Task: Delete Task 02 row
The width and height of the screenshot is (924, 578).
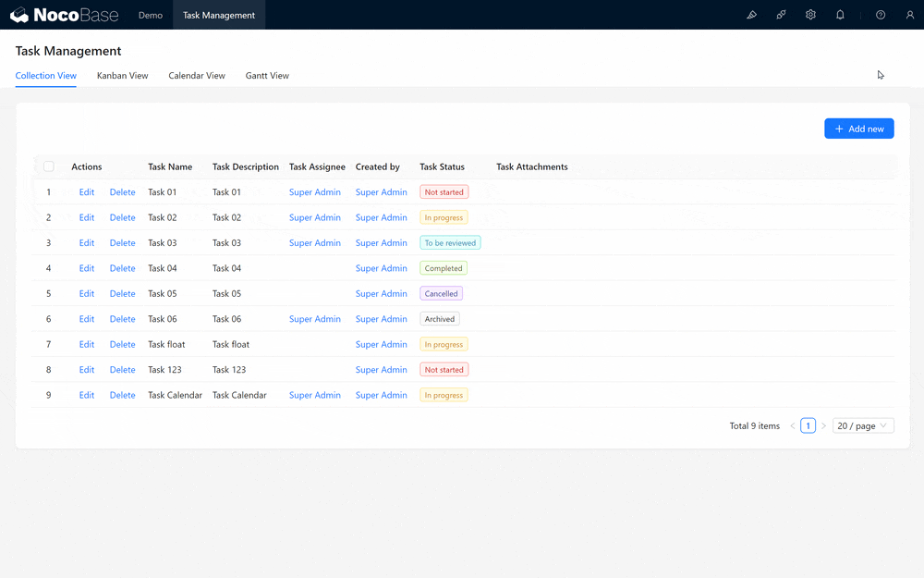Action: (x=123, y=217)
